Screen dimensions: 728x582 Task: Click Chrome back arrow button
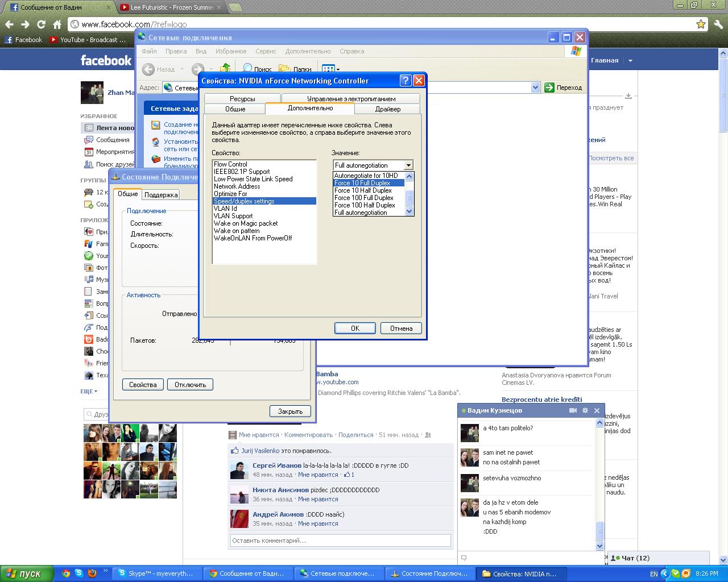click(9, 24)
